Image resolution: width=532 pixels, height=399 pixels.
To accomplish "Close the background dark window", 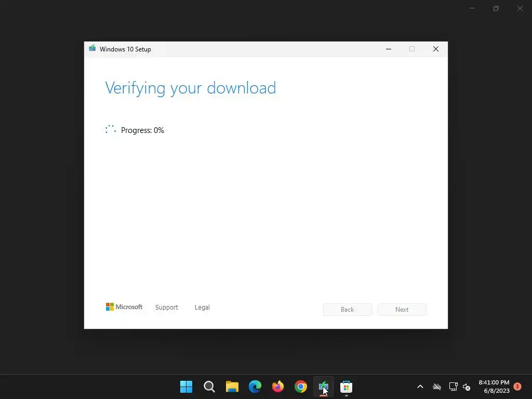I will point(520,8).
